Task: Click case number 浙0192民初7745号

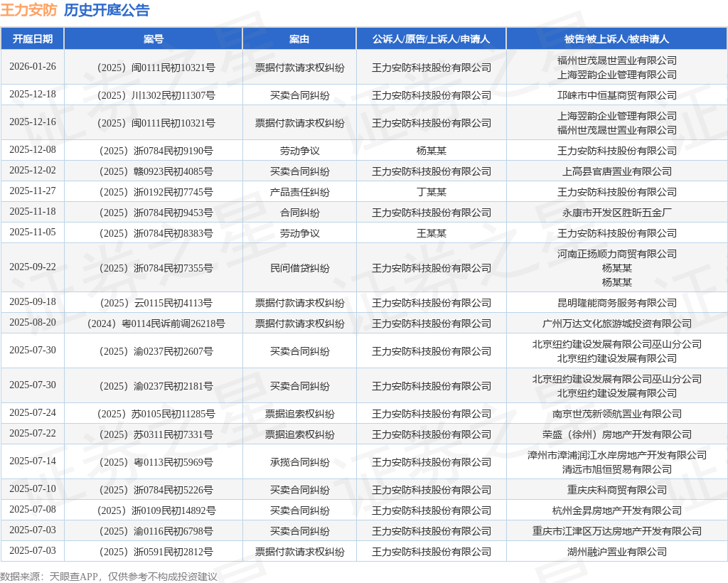Action: coord(156,192)
